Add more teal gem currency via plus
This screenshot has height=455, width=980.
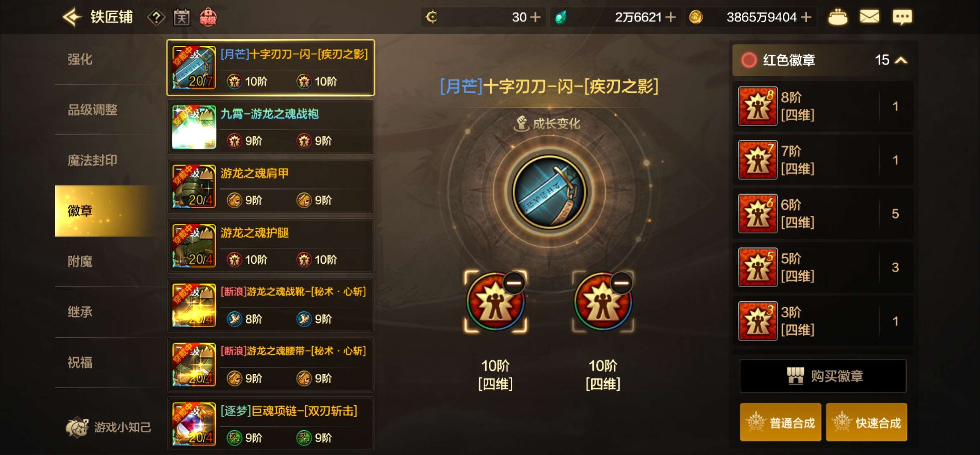(x=671, y=17)
